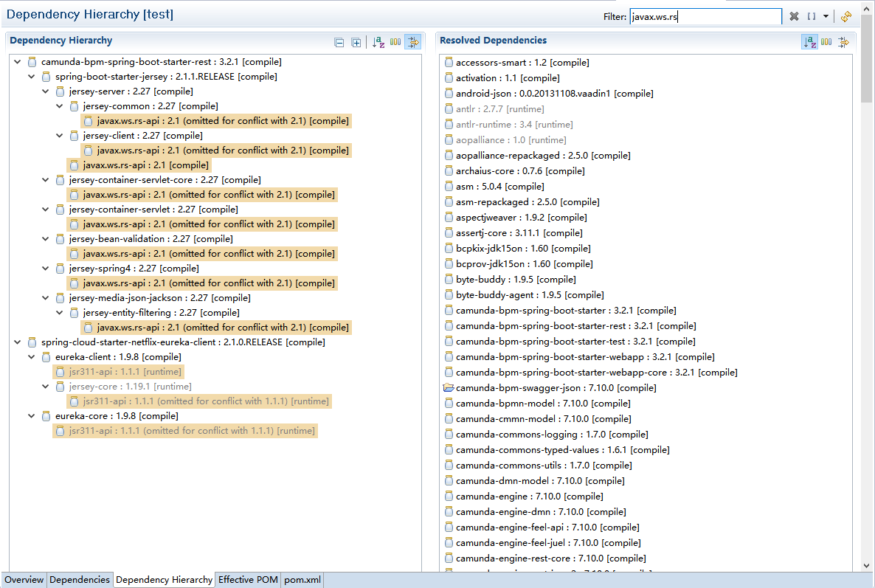Screen dimensions: 875x588
Task: Select omitted javax.ws.rs-api under jersey-common
Action: tap(216, 121)
